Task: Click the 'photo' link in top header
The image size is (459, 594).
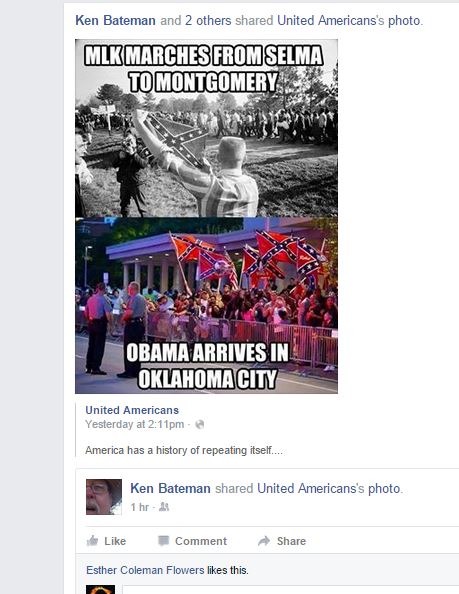Action: [404, 20]
